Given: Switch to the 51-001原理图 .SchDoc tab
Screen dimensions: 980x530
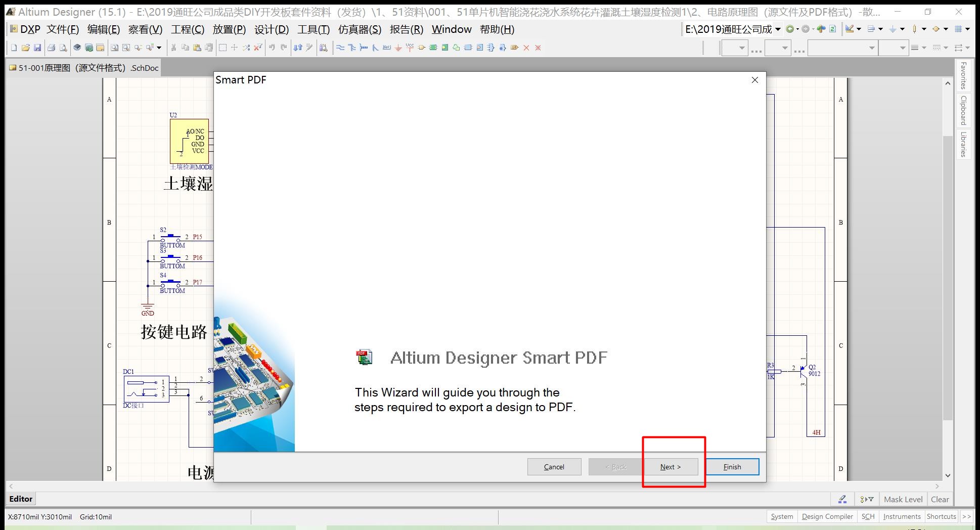Looking at the screenshot, I should (83, 68).
